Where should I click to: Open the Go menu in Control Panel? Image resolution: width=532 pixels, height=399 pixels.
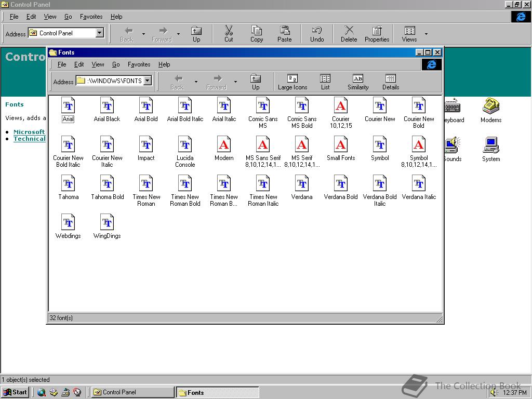[68, 17]
